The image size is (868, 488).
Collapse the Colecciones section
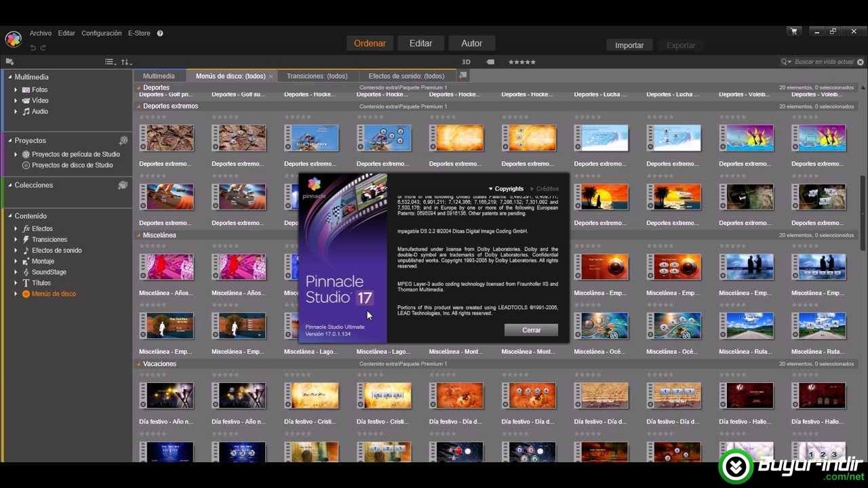[10, 185]
